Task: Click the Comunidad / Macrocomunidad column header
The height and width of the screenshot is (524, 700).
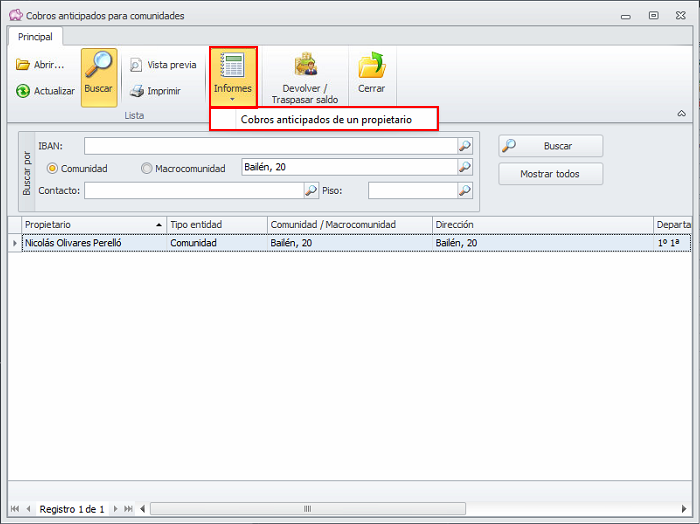Action: 350,225
